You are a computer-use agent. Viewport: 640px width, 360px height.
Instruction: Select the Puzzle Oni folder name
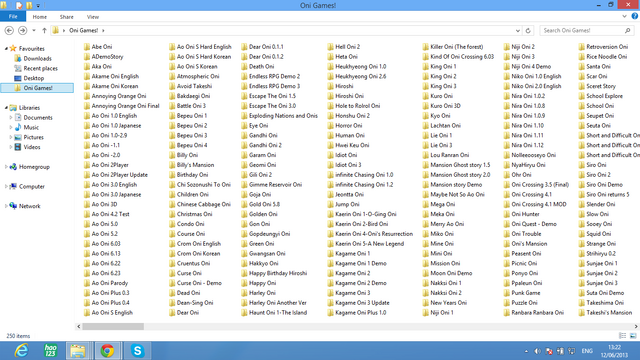[x=524, y=303]
